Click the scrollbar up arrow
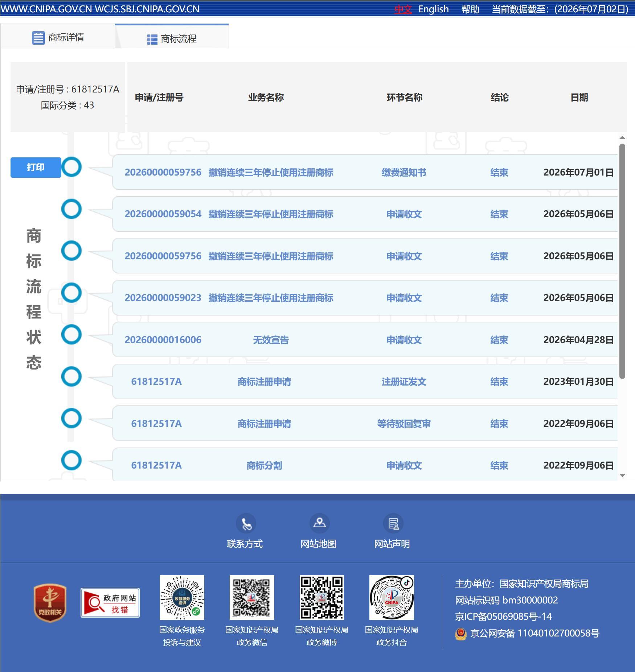The image size is (635, 672). pyautogui.click(x=622, y=137)
